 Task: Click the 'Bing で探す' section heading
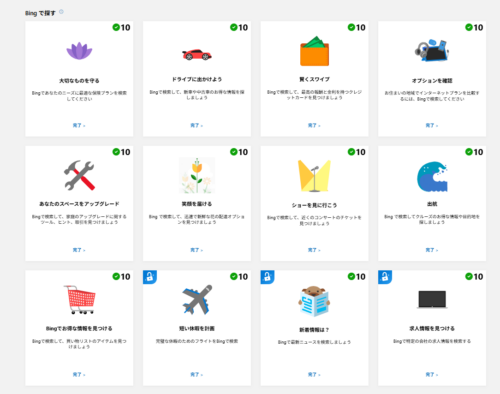[x=40, y=13]
